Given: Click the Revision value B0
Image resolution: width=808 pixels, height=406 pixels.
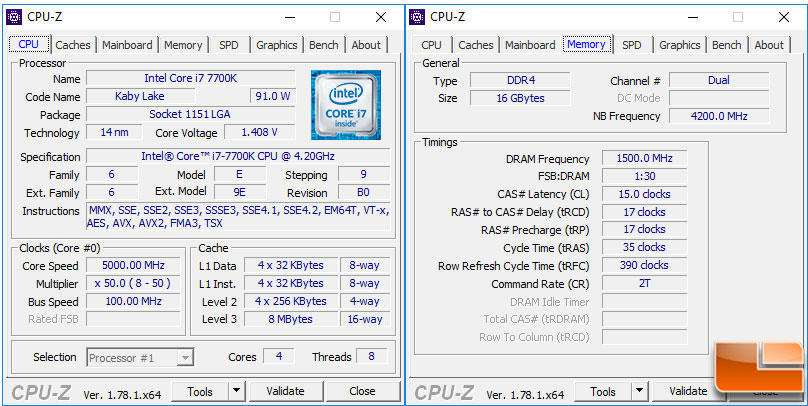Looking at the screenshot, I should coord(363,192).
